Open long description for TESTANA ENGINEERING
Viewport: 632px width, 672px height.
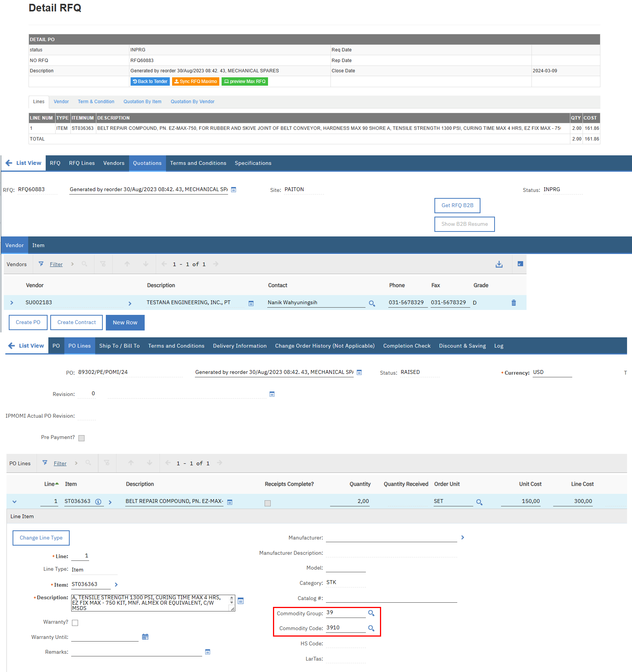[251, 303]
